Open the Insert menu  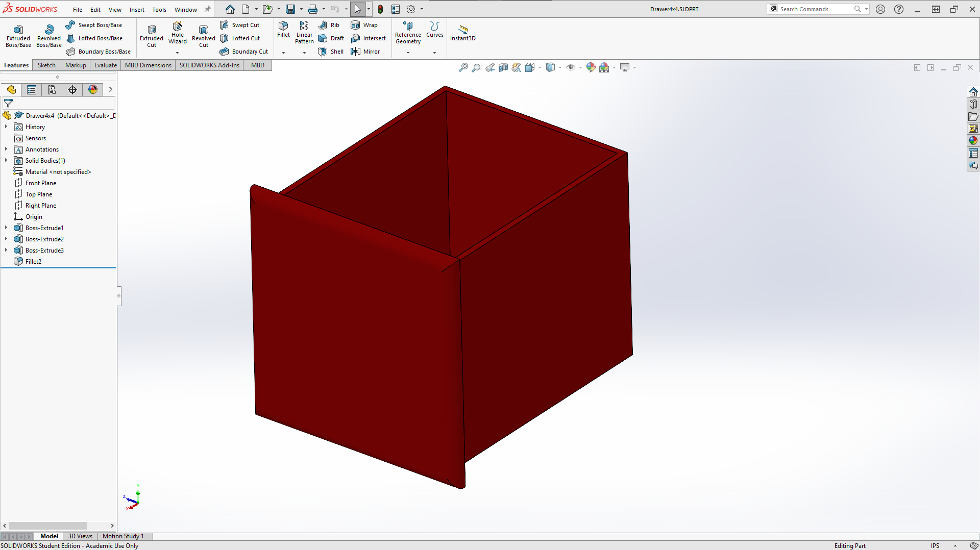point(137,9)
